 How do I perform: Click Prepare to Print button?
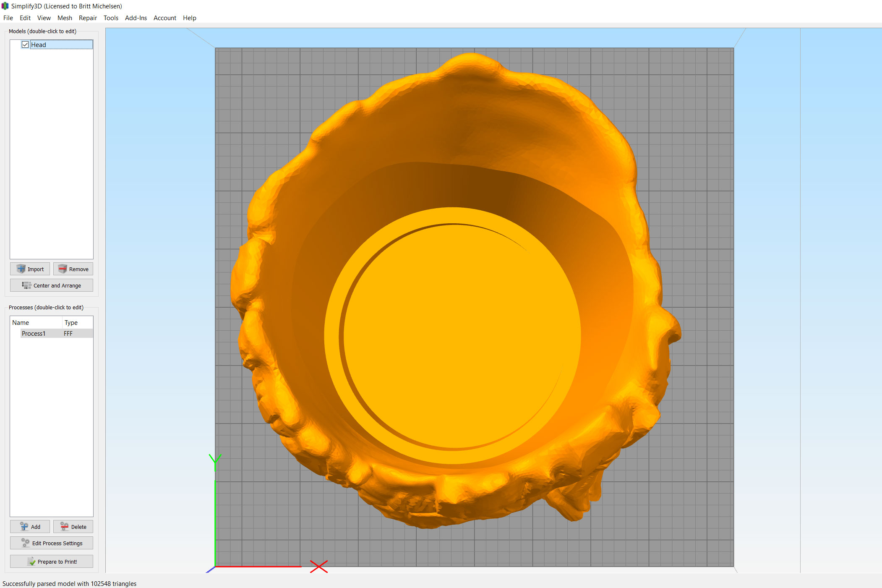52,562
